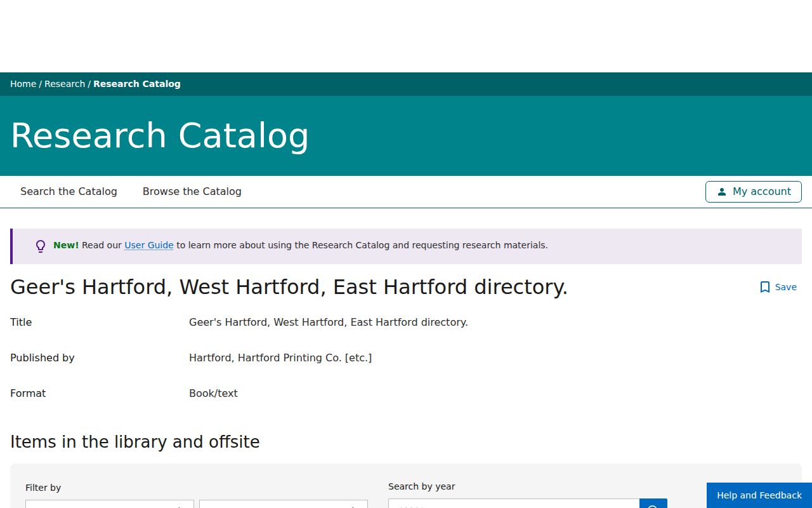The image size is (812, 508).
Task: Click the "Published by" label
Action: tap(43, 358)
